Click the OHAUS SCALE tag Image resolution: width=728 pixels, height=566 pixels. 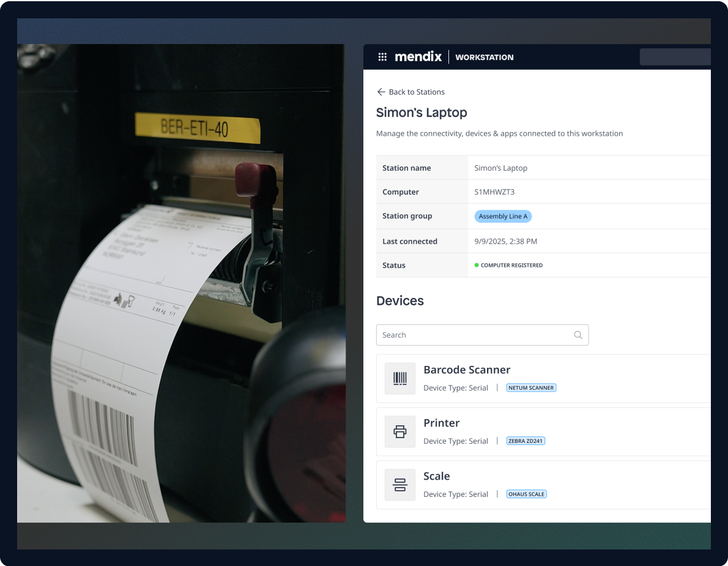526,494
